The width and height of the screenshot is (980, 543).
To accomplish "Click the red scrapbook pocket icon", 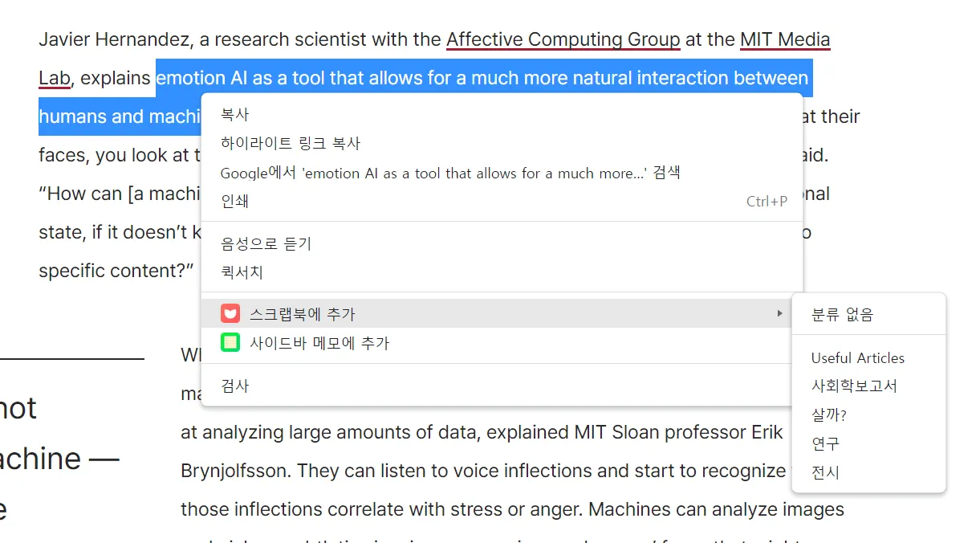I will click(x=231, y=314).
